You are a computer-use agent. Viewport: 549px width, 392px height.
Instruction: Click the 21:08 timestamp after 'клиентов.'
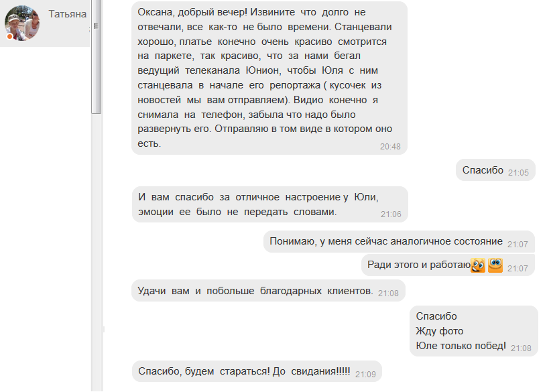point(388,293)
